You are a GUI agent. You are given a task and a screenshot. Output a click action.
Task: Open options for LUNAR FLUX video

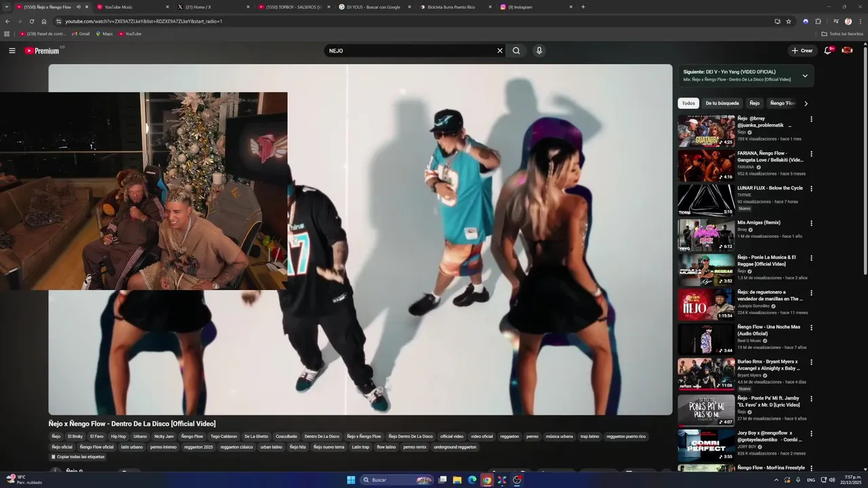811,188
